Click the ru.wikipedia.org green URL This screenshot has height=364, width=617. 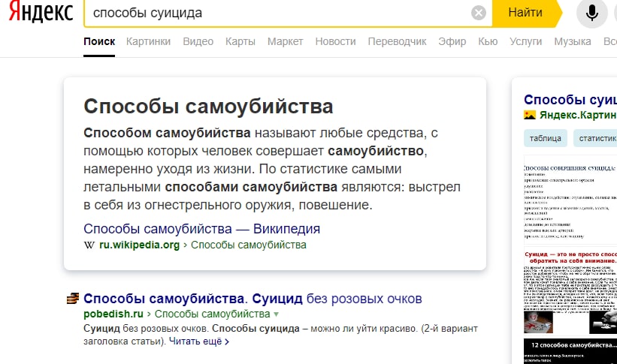click(x=139, y=245)
